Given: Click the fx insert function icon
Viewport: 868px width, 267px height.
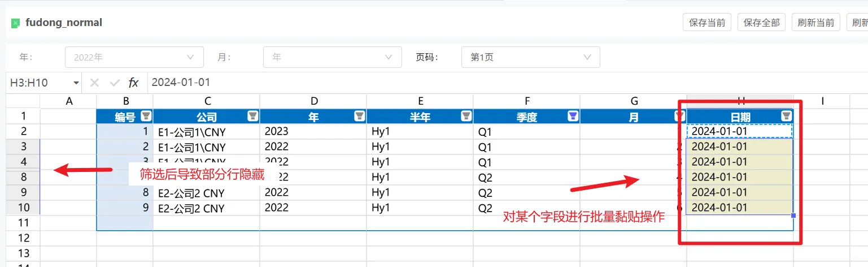Looking at the screenshot, I should 133,83.
